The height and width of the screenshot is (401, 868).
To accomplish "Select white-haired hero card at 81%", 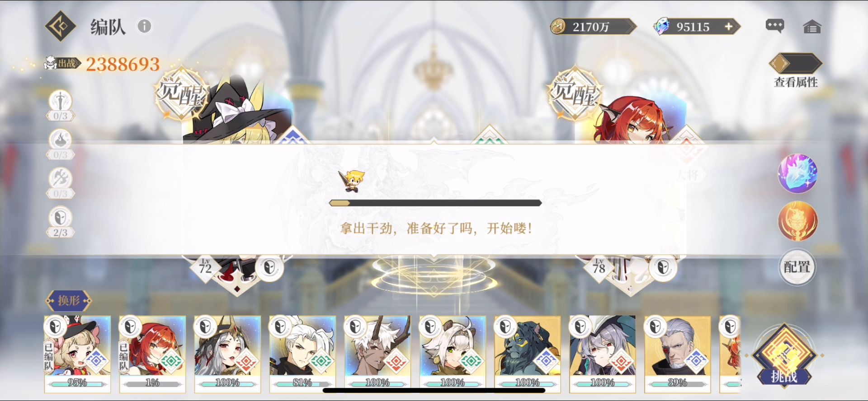I will click(x=302, y=354).
